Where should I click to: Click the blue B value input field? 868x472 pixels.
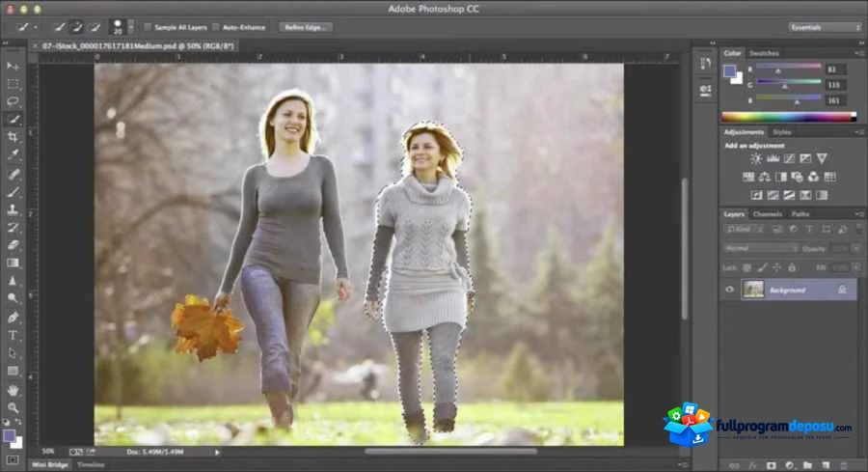coord(836,100)
